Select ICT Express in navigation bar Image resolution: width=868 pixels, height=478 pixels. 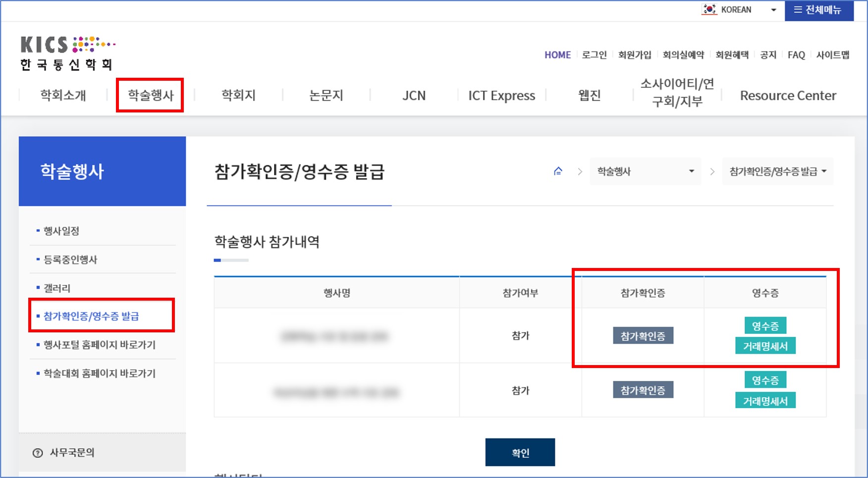click(501, 95)
